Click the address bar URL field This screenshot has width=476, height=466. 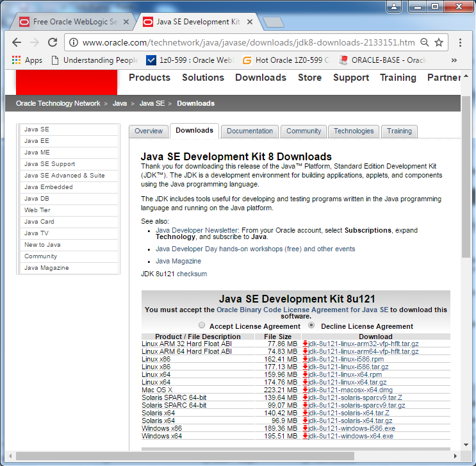click(x=249, y=42)
